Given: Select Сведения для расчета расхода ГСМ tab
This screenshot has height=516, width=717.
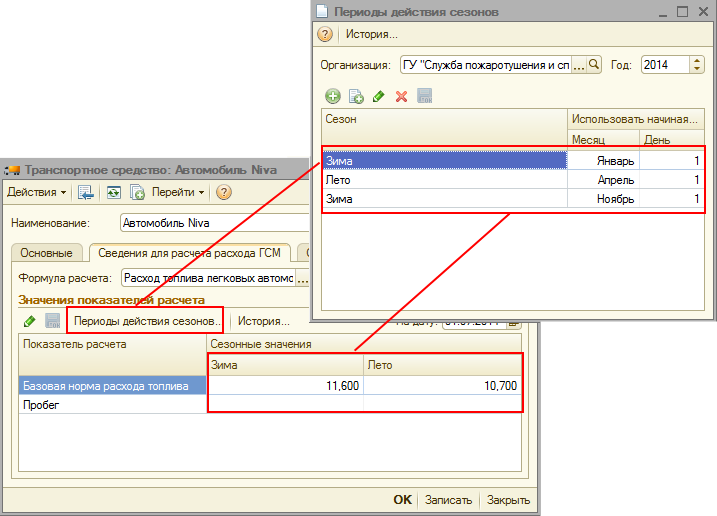Looking at the screenshot, I should (190, 253).
